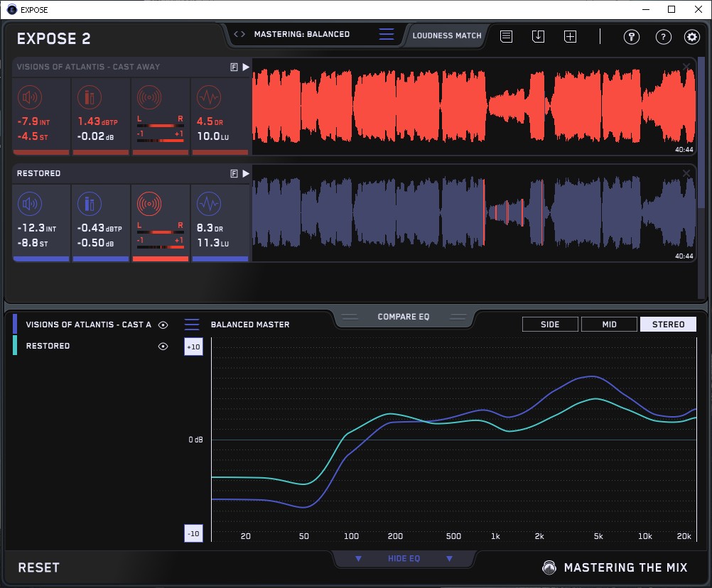
Task: Open the settings gear
Action: pos(691,37)
